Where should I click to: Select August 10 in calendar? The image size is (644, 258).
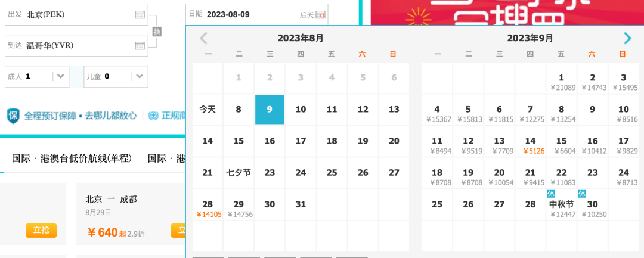(x=301, y=110)
